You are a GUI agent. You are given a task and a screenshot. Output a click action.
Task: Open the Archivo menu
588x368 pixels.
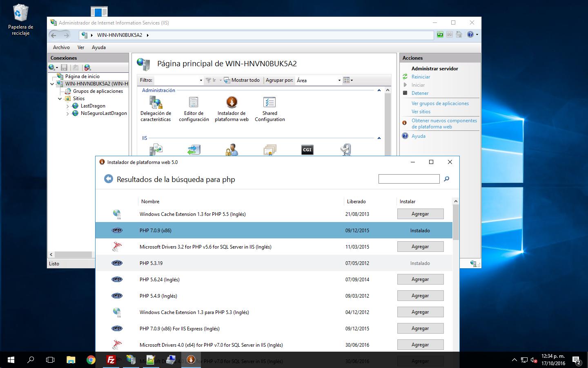pyautogui.click(x=61, y=47)
